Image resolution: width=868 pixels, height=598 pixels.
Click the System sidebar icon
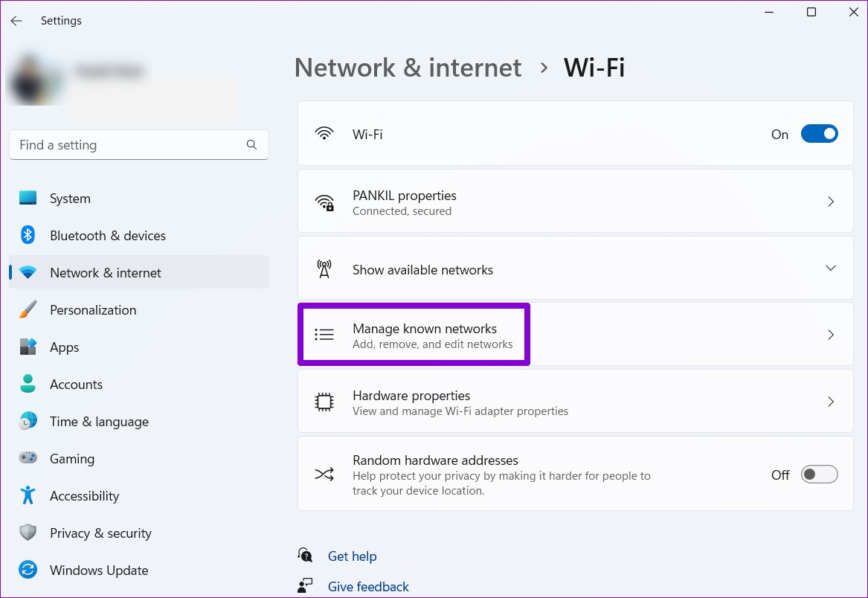pyautogui.click(x=28, y=198)
